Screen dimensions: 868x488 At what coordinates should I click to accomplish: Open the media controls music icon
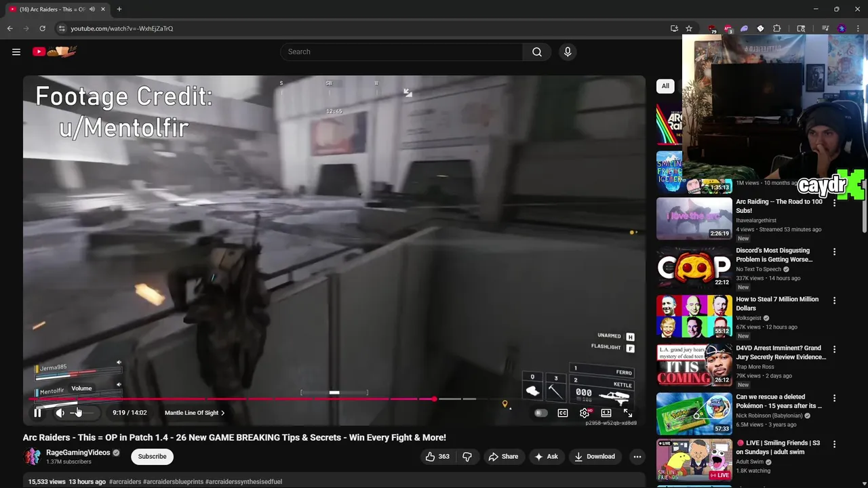(825, 28)
